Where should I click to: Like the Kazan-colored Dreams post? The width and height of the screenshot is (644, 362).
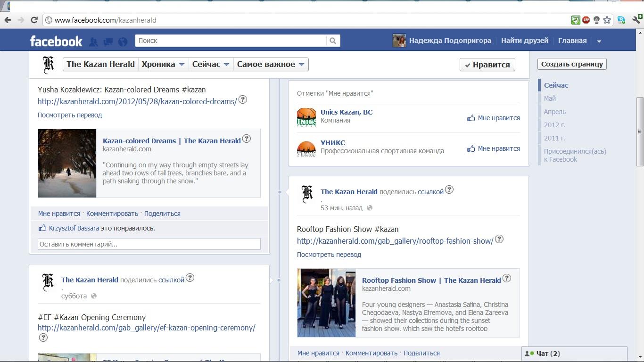tap(59, 214)
